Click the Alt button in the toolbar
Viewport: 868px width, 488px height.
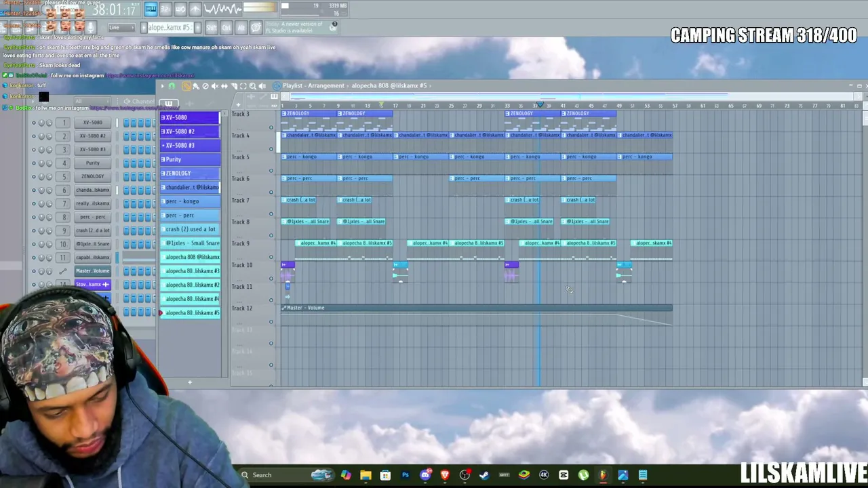point(241,27)
